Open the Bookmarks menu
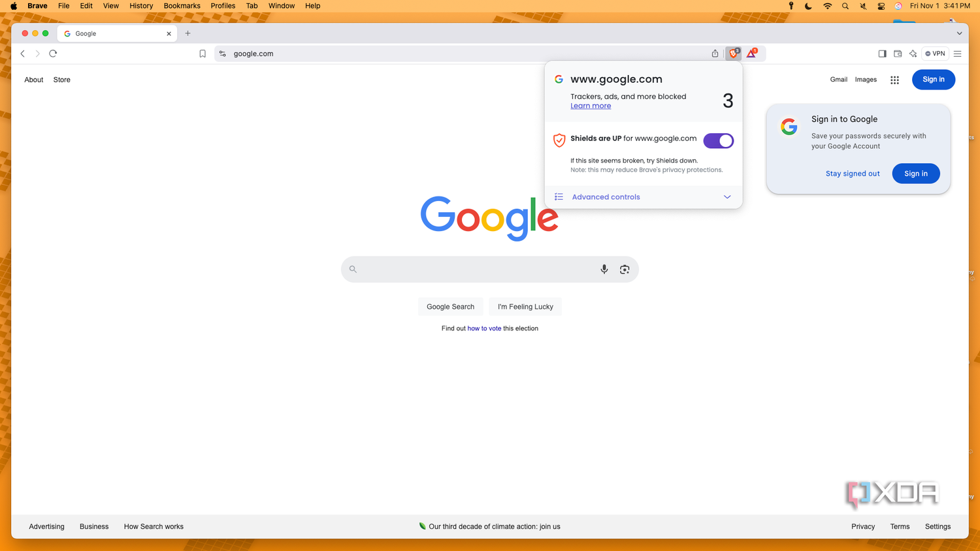Screen dimensions: 980x551 tap(182, 6)
